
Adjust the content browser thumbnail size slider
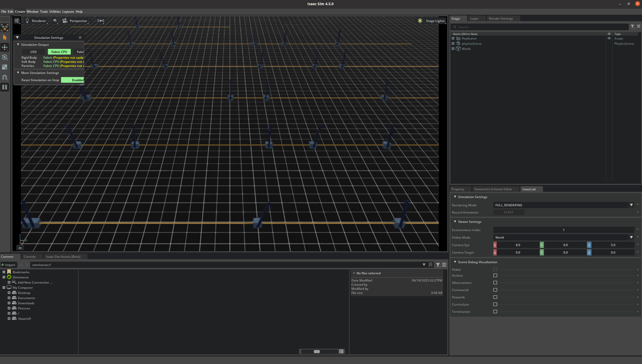click(317, 352)
